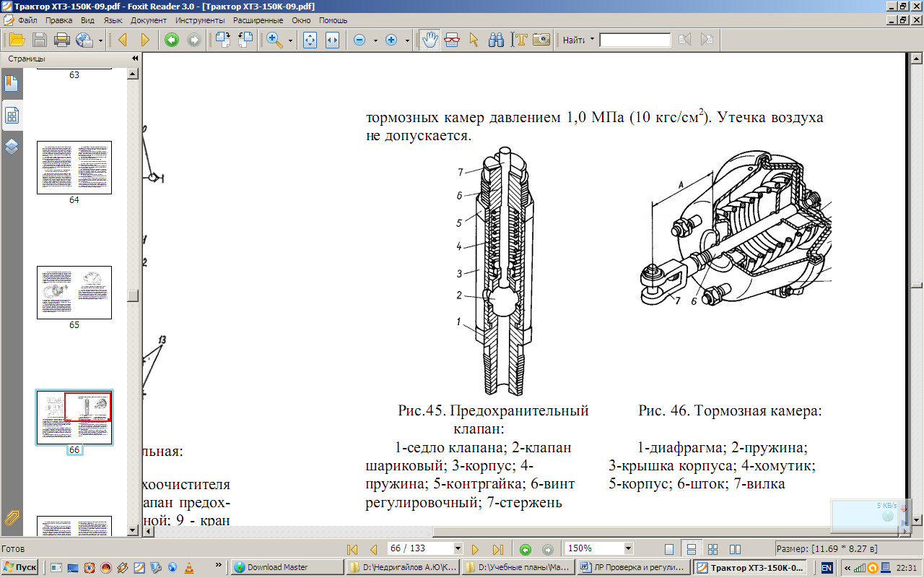Switch to ЛР Проверка и регули... Word document in taskbar
Viewport: 924px width, 578px height.
(633, 567)
